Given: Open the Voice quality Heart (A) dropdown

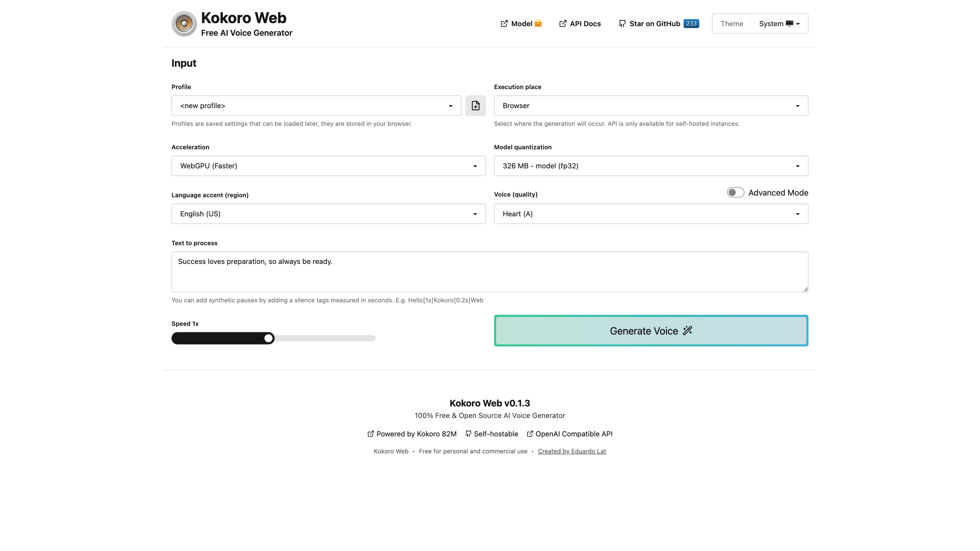Looking at the screenshot, I should 651,214.
